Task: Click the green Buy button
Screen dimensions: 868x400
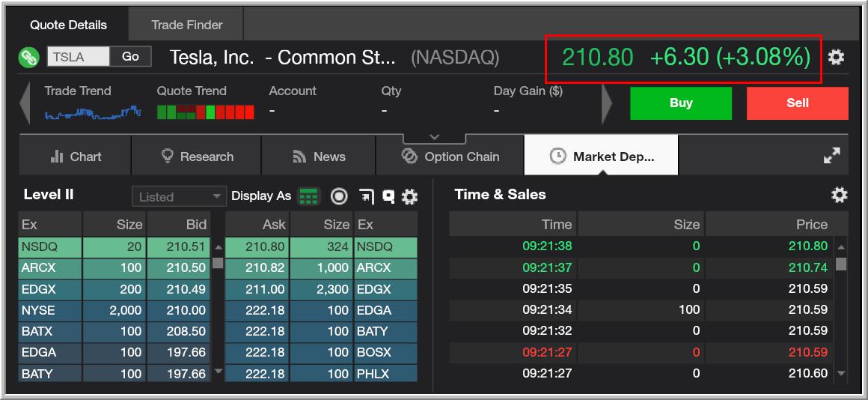Action: coord(681,103)
